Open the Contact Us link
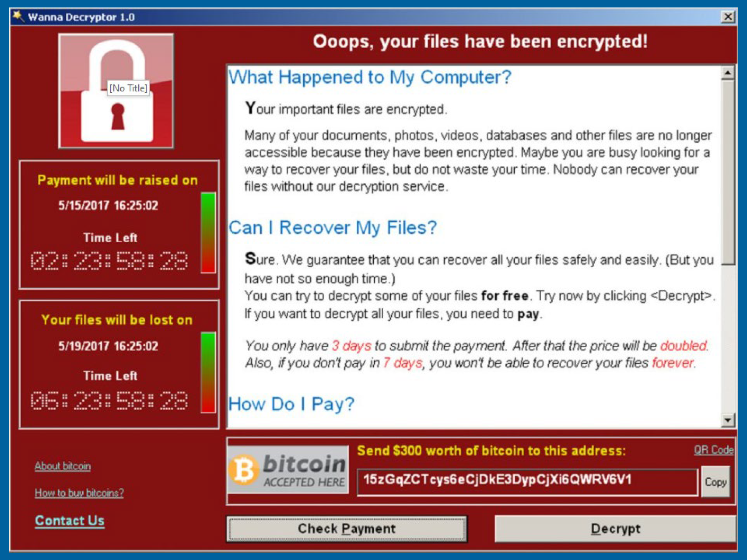Image resolution: width=747 pixels, height=560 pixels. coord(70,520)
